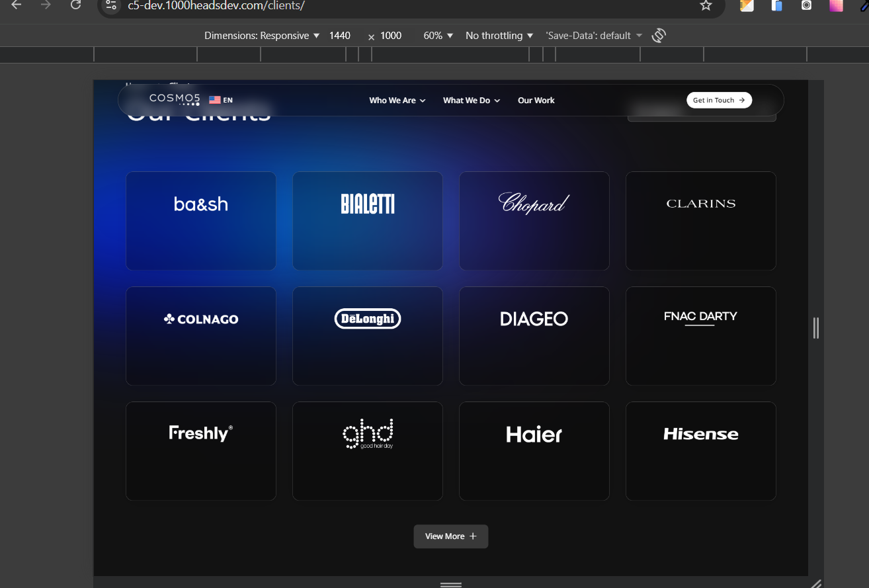Open the ghd client card
The height and width of the screenshot is (588, 869).
click(368, 451)
